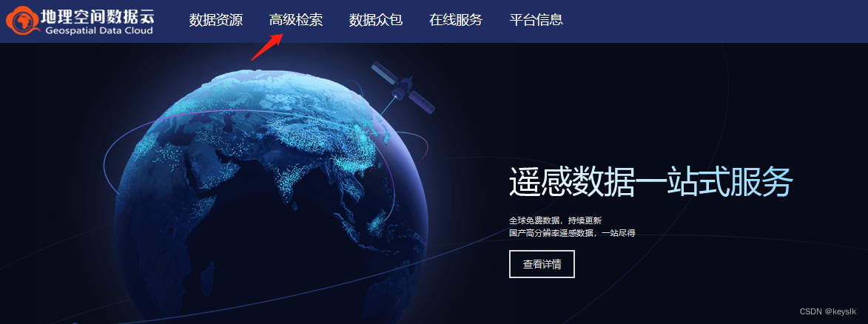This screenshot has width=868, height=324.
Task: Click the 遥感数据一站式服务 banner headline
Action: [x=651, y=181]
